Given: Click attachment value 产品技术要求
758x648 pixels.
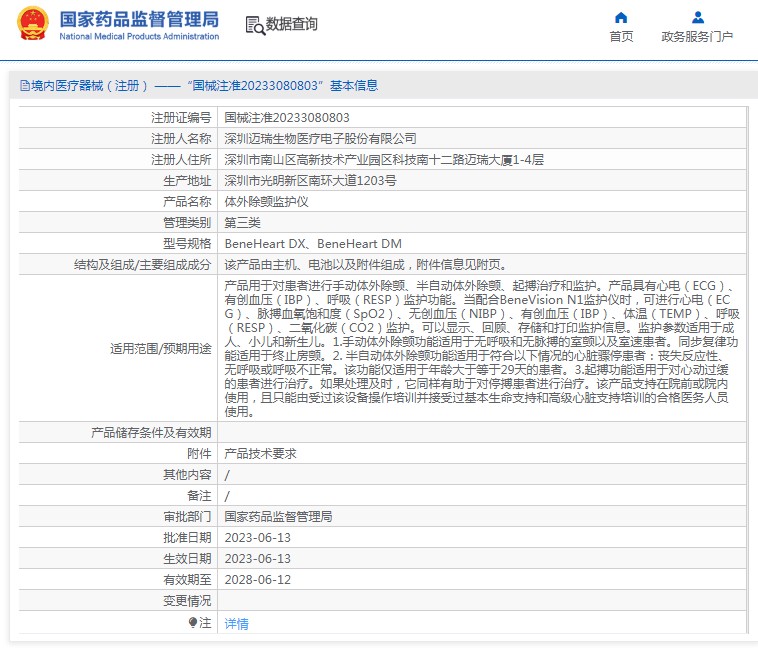Looking at the screenshot, I should tap(261, 454).
